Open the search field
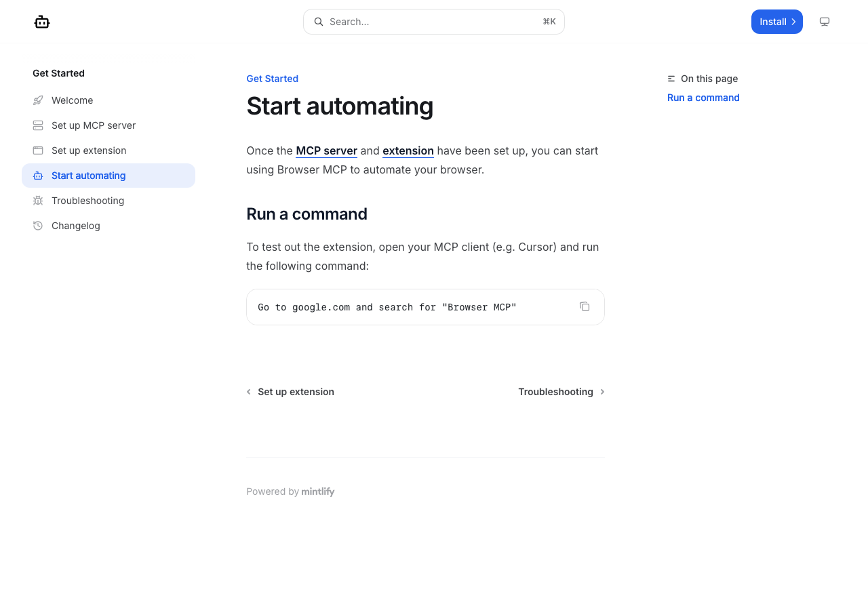 point(434,22)
